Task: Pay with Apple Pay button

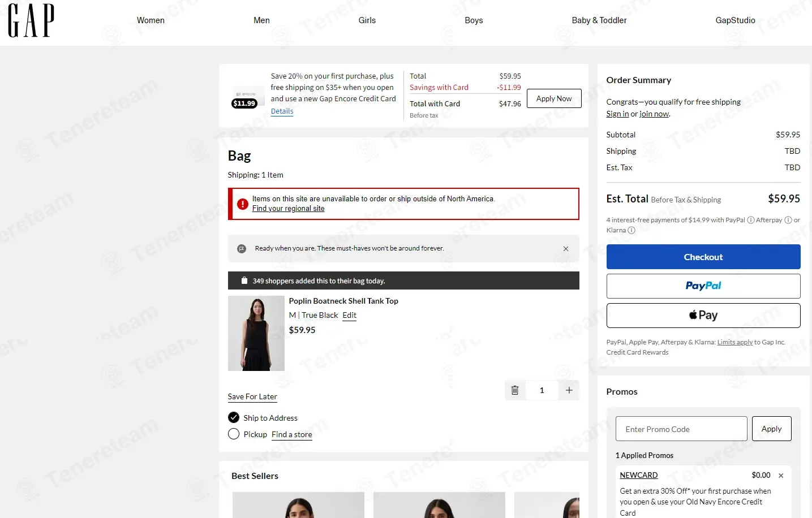Action: coord(703,316)
